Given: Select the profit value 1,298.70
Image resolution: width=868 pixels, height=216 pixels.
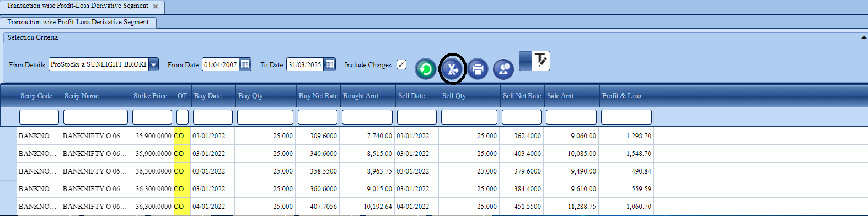Looking at the screenshot, I should click(x=639, y=136).
